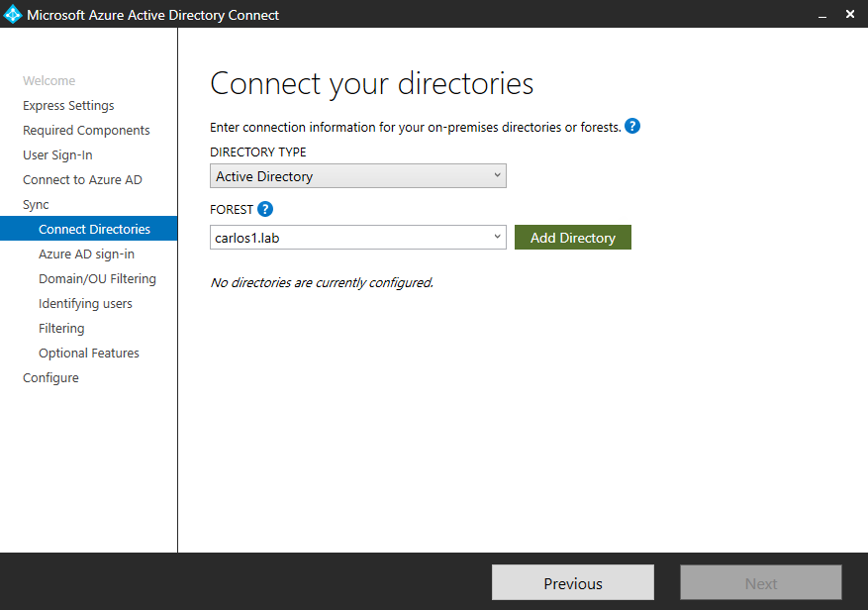868x610 pixels.
Task: Click the Next button
Action: click(760, 583)
